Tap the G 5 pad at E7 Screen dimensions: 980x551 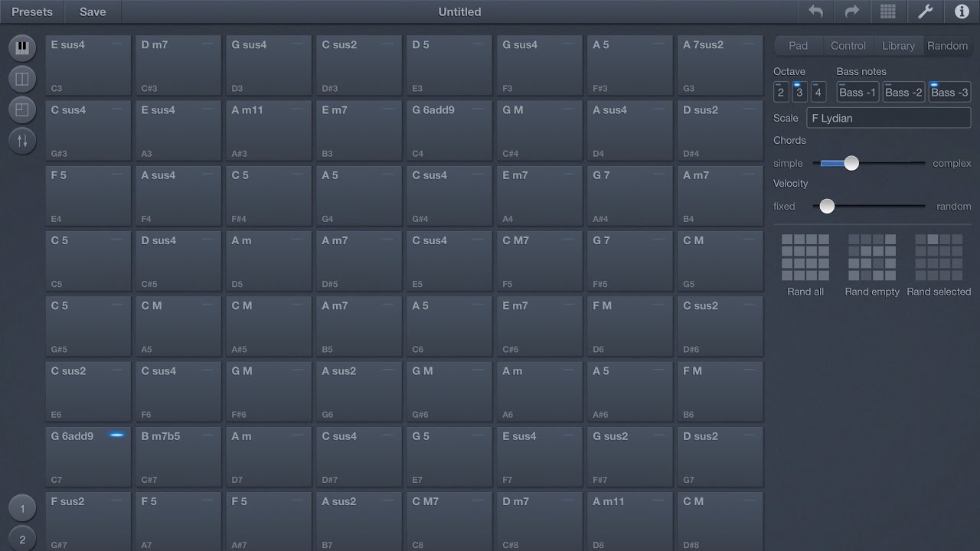[x=449, y=457]
